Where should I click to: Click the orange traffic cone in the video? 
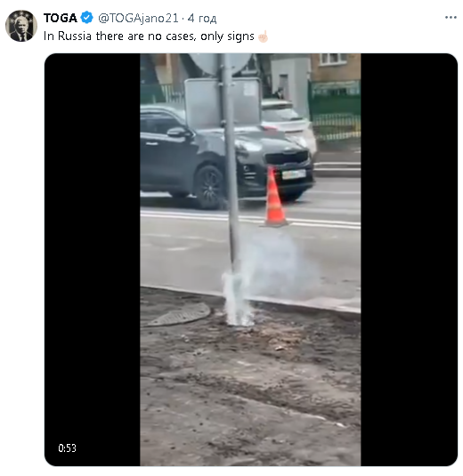click(x=274, y=198)
